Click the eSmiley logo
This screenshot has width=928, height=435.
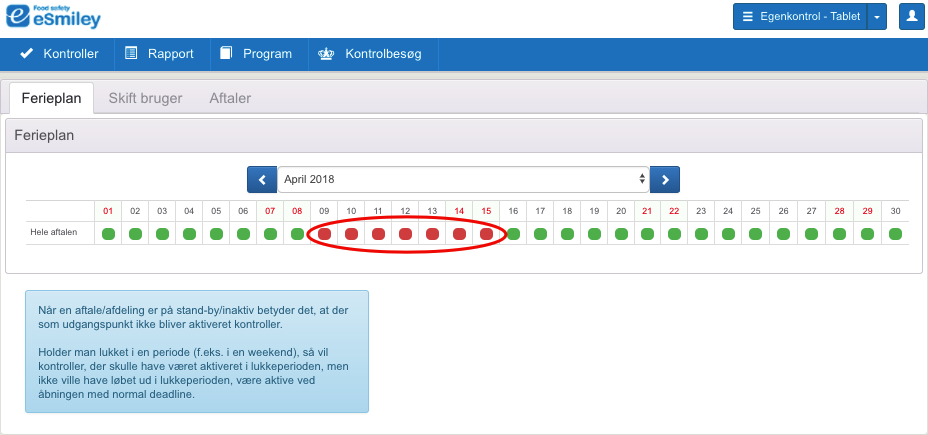pyautogui.click(x=53, y=17)
